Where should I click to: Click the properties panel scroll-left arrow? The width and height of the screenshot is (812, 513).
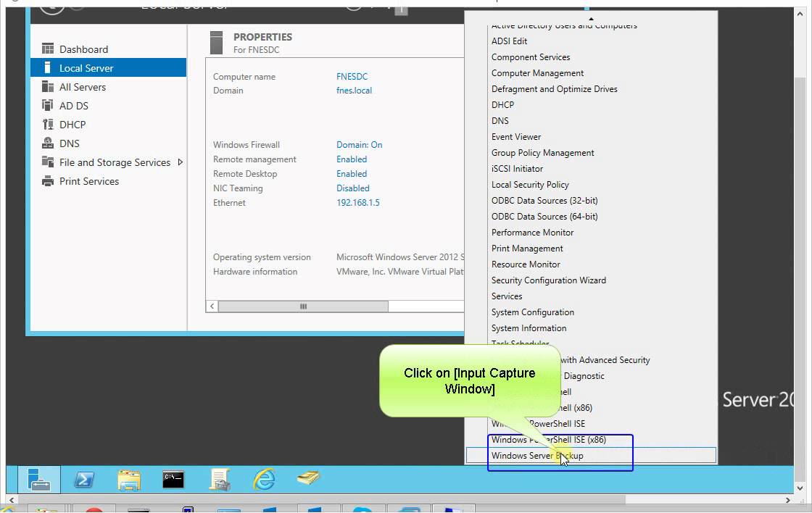click(x=212, y=306)
